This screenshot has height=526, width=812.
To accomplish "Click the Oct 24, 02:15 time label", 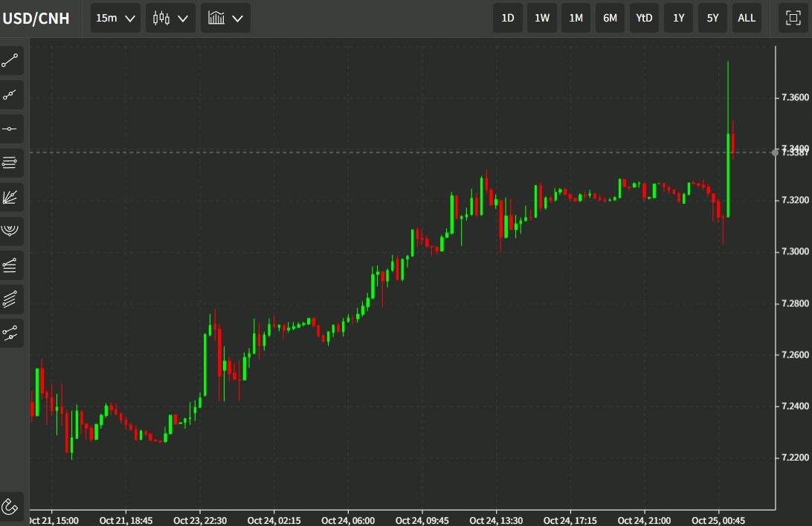I will 274,520.
